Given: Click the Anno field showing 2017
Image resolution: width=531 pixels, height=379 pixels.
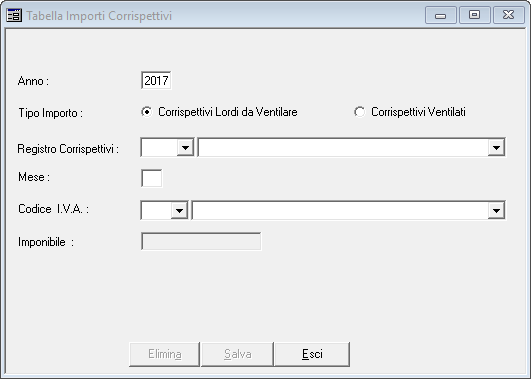Looking at the screenshot, I should pos(156,81).
